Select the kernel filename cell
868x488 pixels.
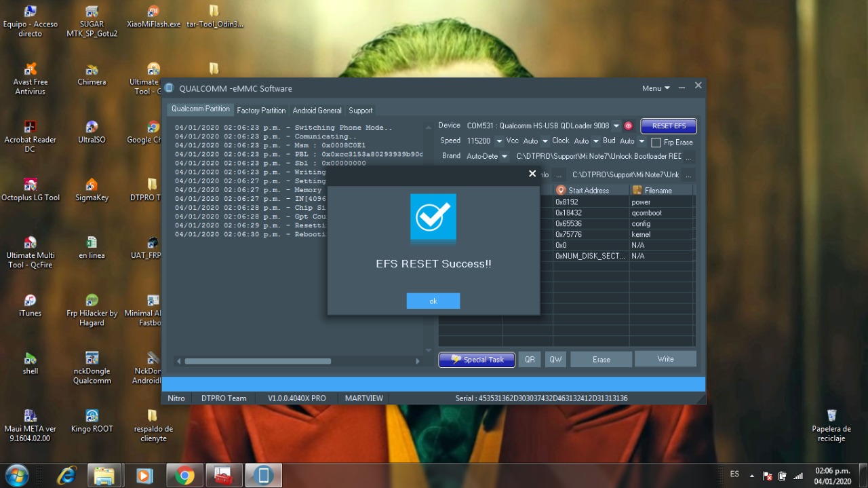pos(661,235)
